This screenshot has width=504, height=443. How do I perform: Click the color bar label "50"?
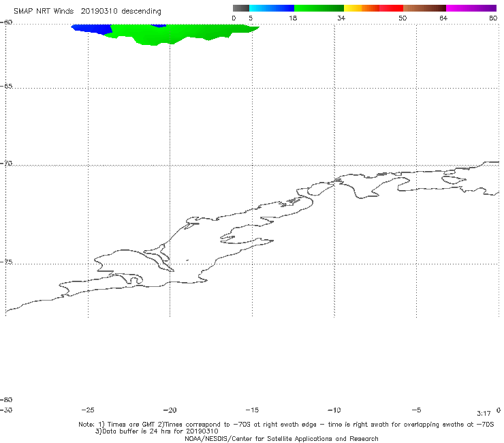403,18
